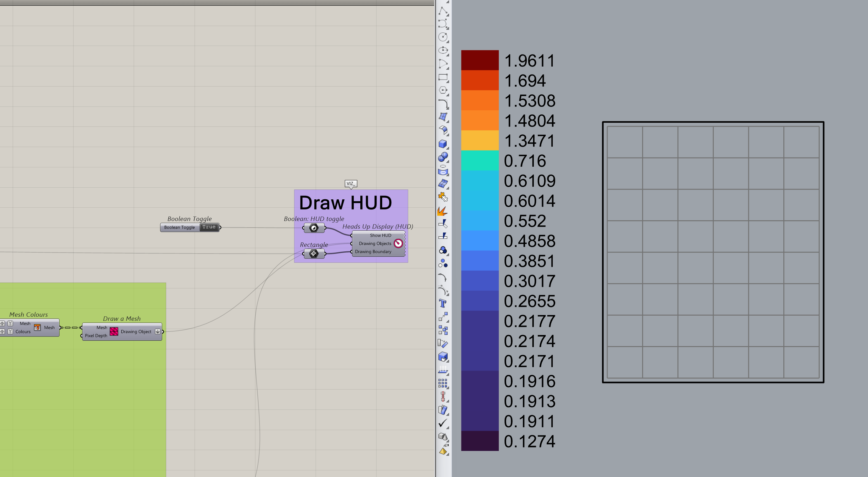The image size is (868, 477).
Task: Click the VIZ_ group tag label
Action: click(x=350, y=184)
